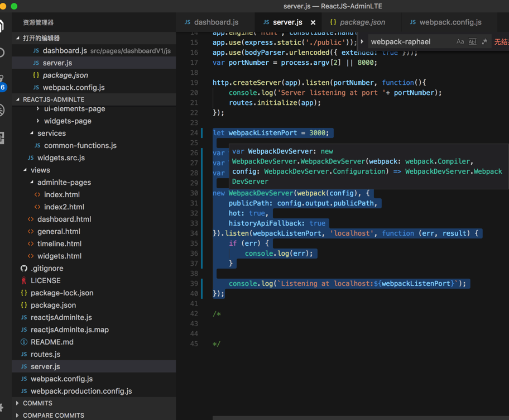Open the Debug view in activity bar
Viewport: 509px width, 420px height.
tap(2, 110)
